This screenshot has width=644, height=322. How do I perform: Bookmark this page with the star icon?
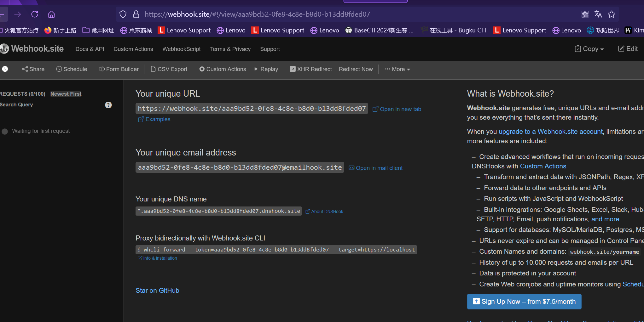pyautogui.click(x=612, y=14)
